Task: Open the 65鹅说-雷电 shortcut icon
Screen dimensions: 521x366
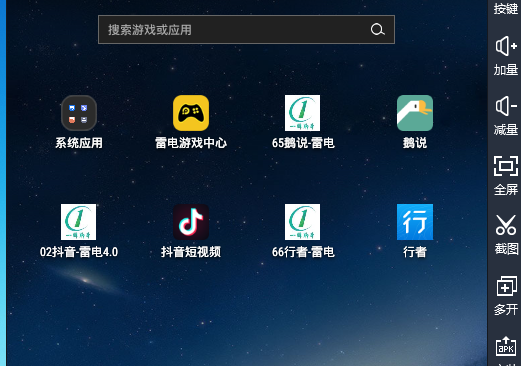Action: pos(302,113)
